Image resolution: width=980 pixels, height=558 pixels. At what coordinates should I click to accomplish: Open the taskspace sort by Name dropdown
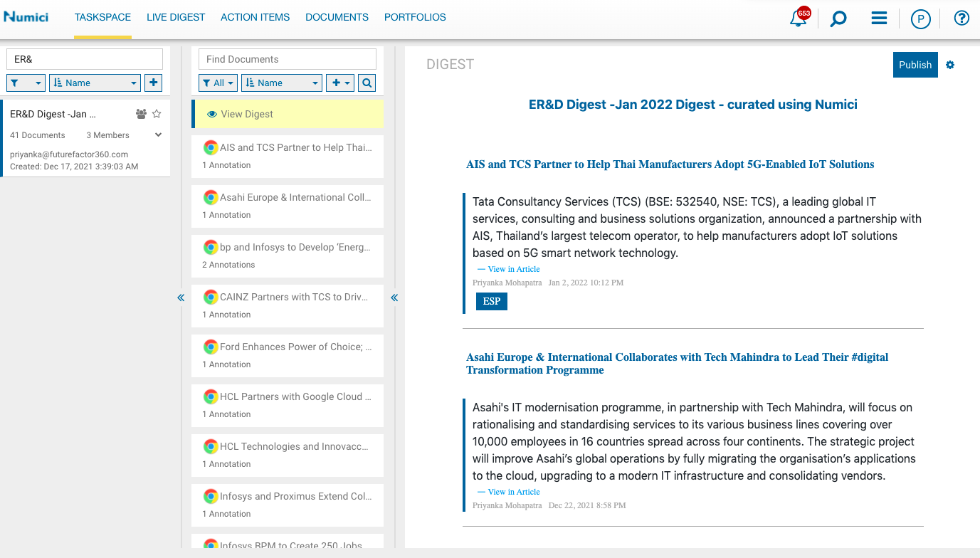(95, 83)
